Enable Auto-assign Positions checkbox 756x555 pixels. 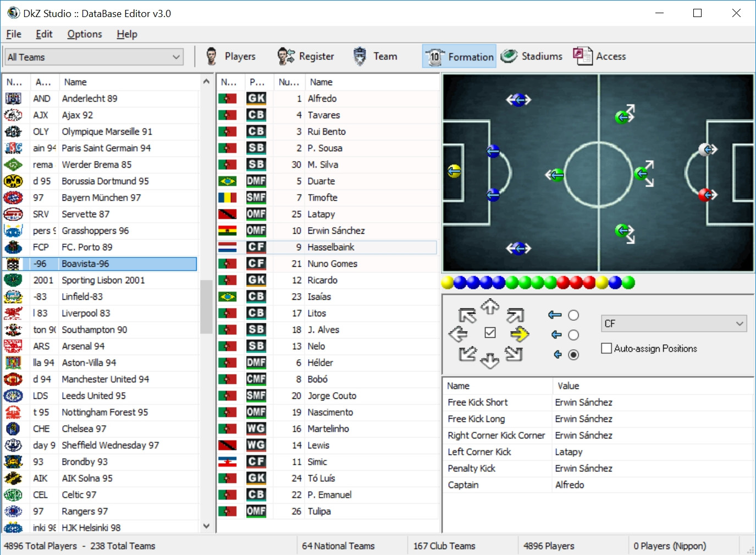tap(606, 348)
